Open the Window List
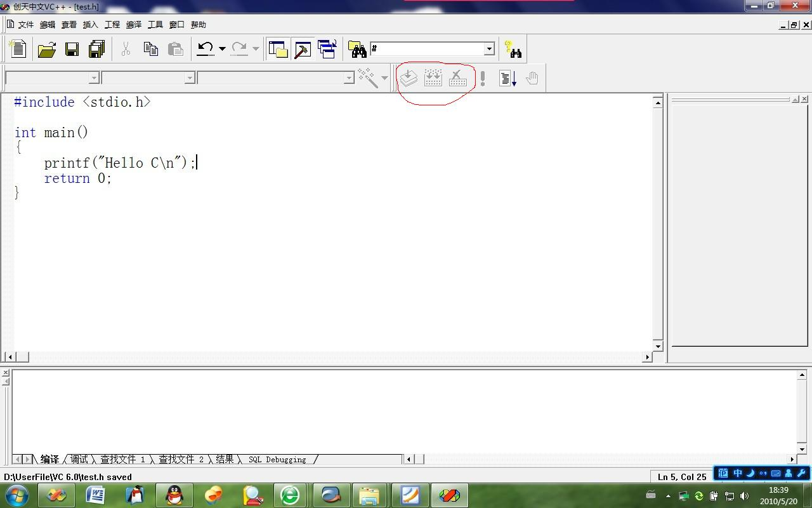812x508 pixels. tap(327, 49)
